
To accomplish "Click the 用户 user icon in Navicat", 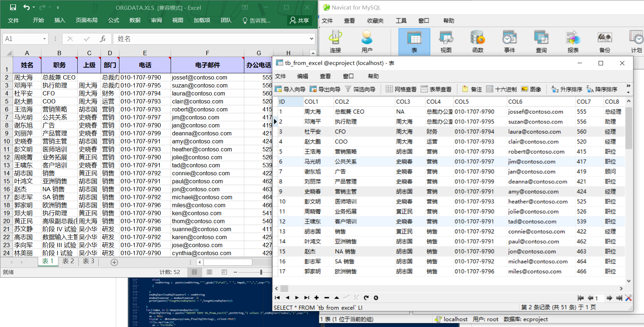I will [x=367, y=41].
